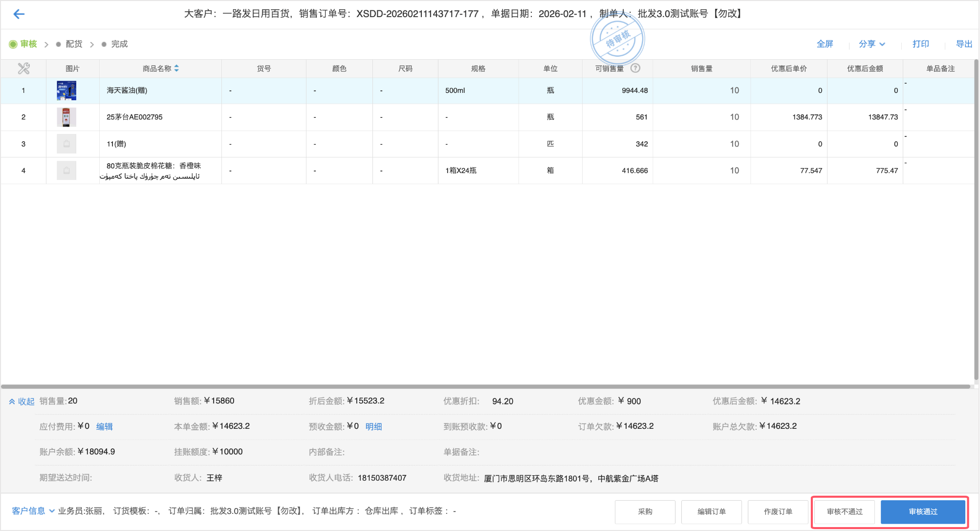Expand the 客户信息 customer info panel
980x531 pixels.
coord(29,510)
